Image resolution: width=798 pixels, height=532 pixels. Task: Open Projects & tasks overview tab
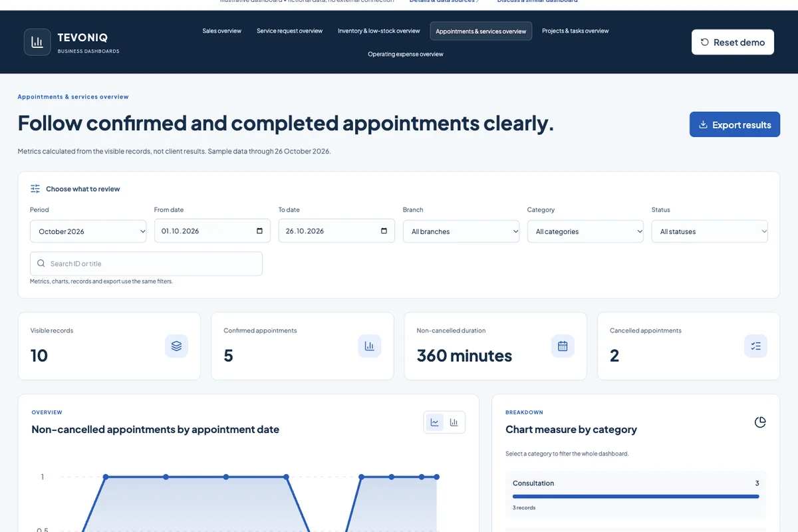tap(575, 31)
